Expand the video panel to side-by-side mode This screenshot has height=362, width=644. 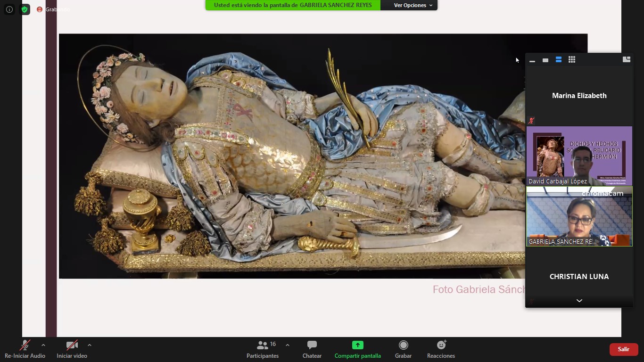(627, 59)
